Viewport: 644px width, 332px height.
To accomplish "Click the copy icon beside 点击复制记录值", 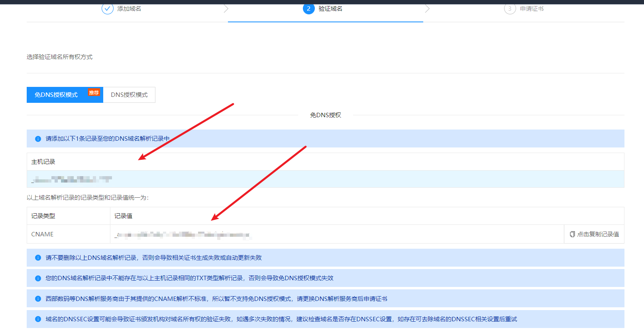I will 572,234.
